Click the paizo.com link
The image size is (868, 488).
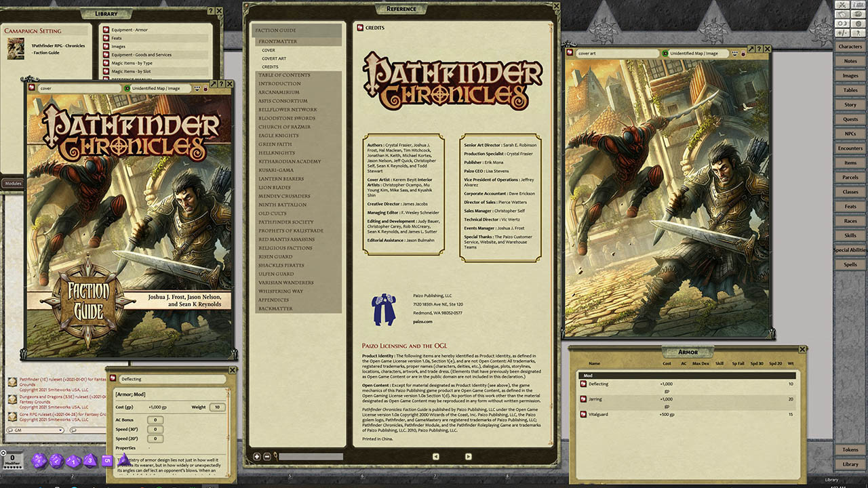[x=423, y=322]
